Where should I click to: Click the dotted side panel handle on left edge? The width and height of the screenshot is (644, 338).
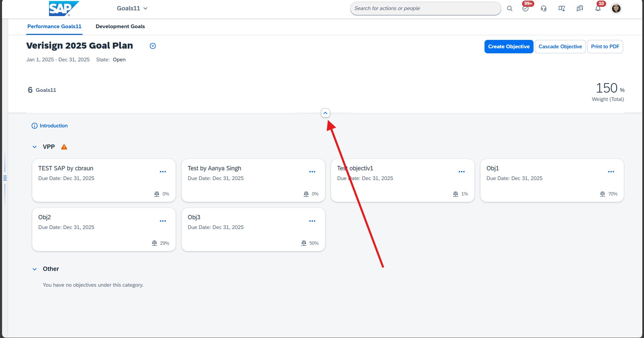coord(5,178)
